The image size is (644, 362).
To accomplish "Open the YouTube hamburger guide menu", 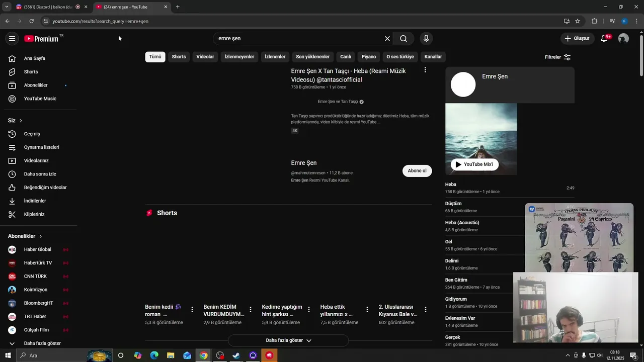I will 12,39.
